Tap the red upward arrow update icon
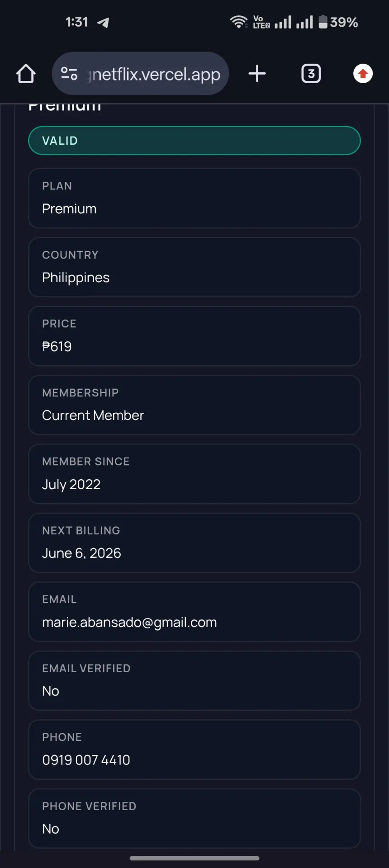The height and width of the screenshot is (868, 389). coord(363,74)
